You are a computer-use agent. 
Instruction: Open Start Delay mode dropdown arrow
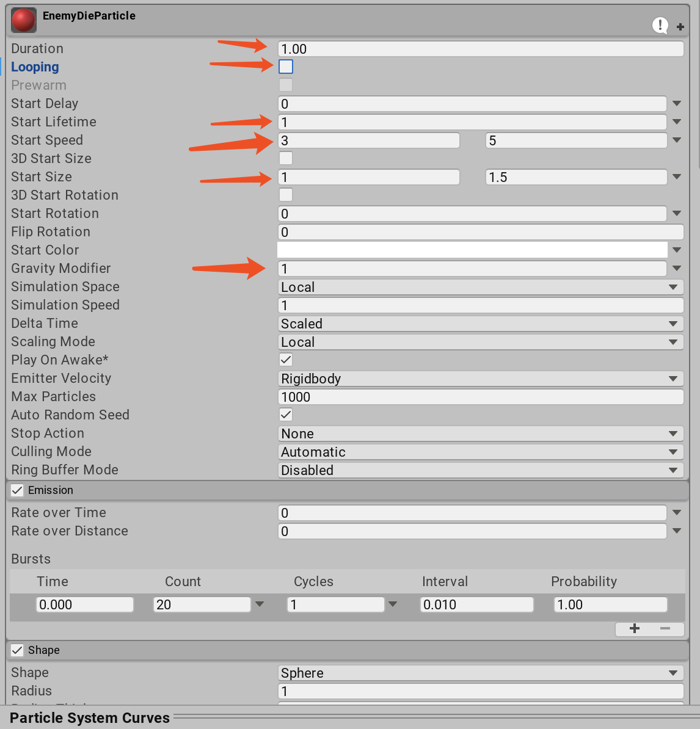677,103
